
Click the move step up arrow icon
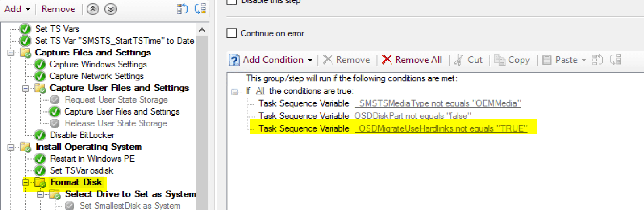[x=93, y=9]
